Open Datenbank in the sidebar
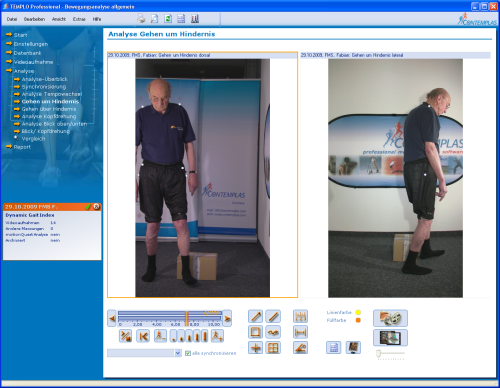The height and width of the screenshot is (388, 500). point(27,53)
